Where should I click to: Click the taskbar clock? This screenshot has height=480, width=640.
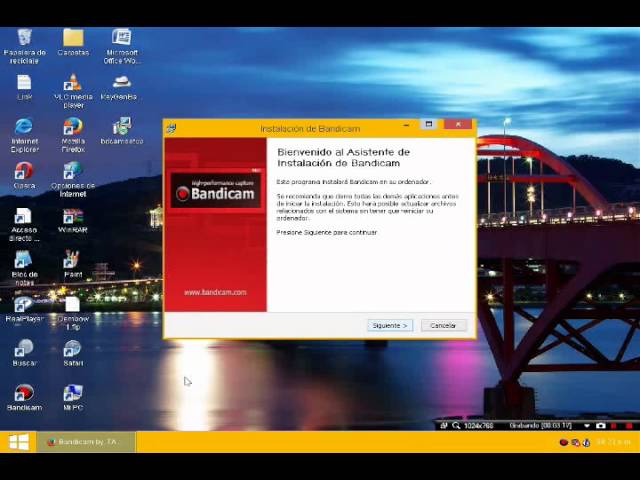[613, 442]
